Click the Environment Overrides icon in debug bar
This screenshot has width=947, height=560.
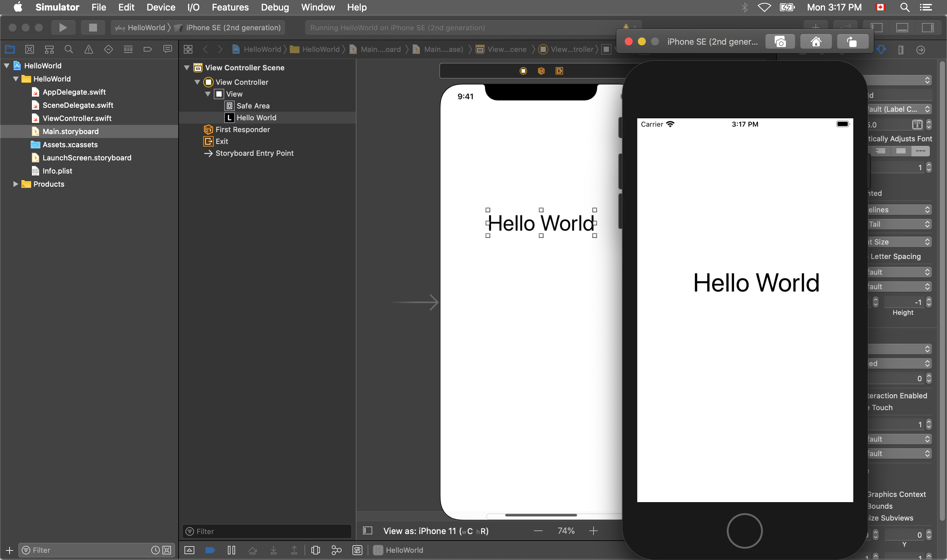tap(357, 550)
